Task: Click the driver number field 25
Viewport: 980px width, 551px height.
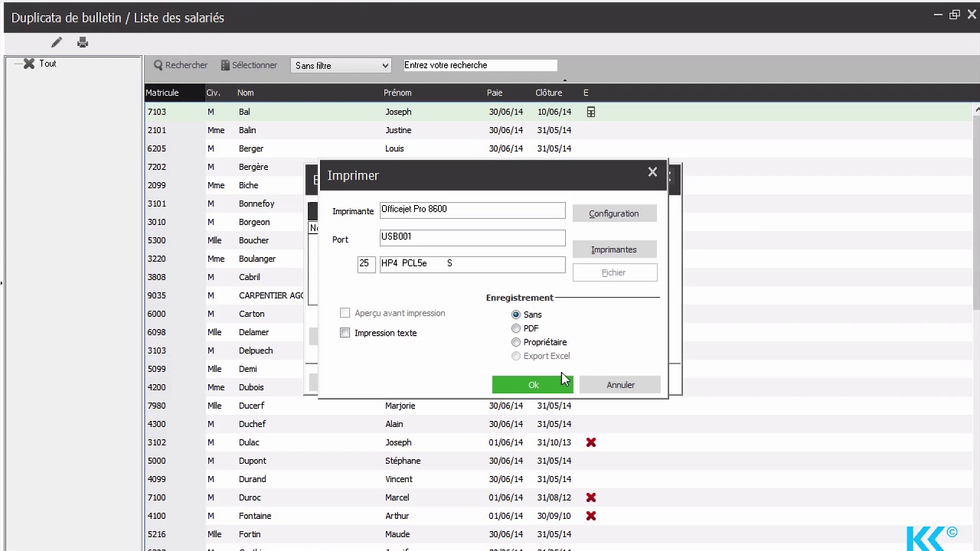Action: [x=366, y=264]
